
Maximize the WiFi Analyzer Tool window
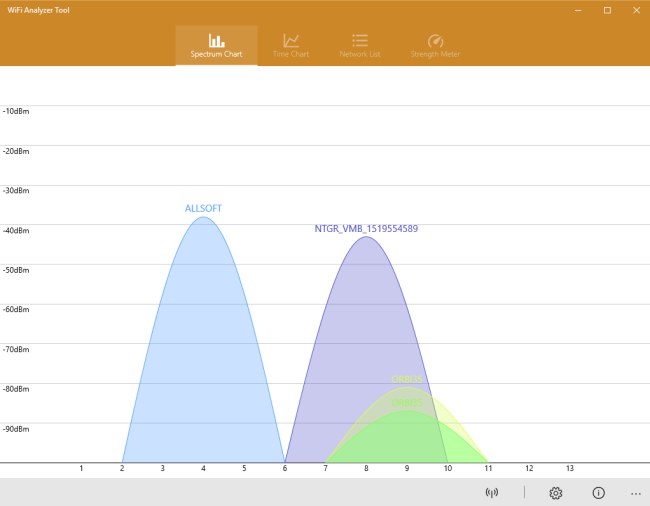[x=607, y=10]
